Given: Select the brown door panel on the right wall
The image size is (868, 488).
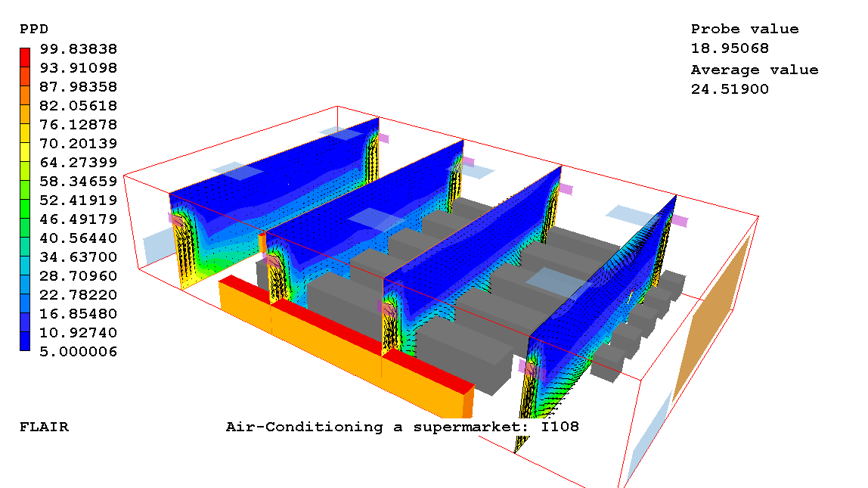Looking at the screenshot, I should pos(712,318).
